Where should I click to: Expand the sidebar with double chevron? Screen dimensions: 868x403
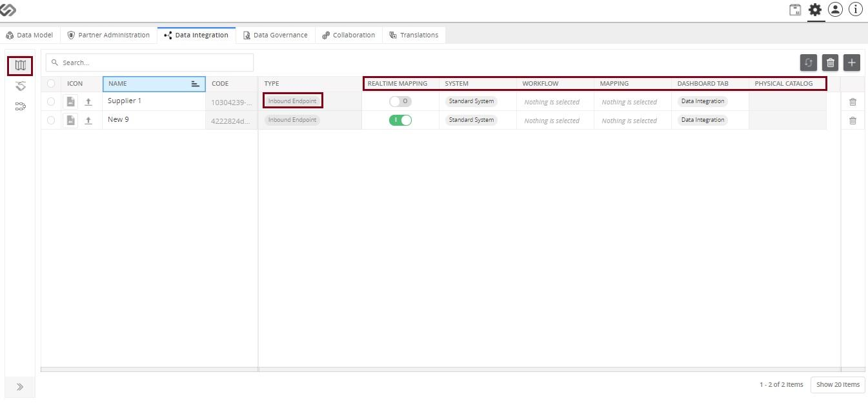tap(20, 387)
